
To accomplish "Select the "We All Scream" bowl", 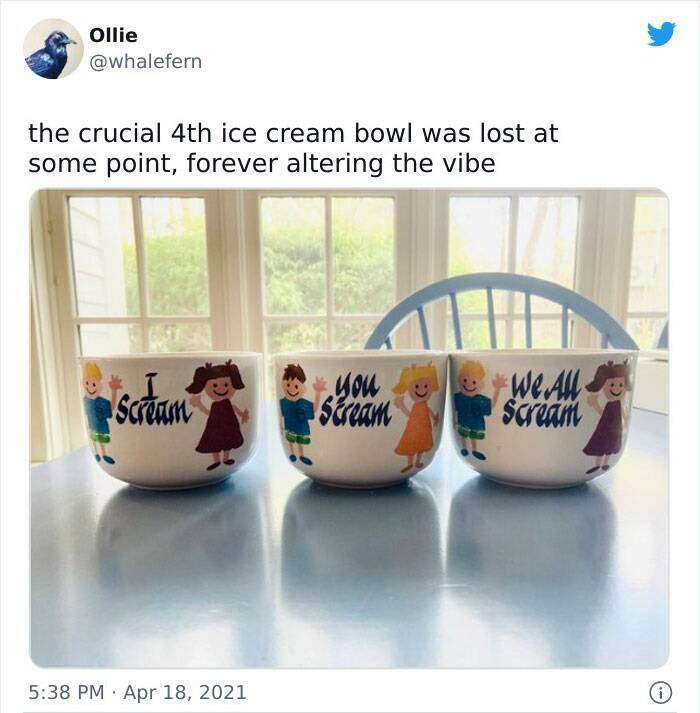I will pos(542,418).
